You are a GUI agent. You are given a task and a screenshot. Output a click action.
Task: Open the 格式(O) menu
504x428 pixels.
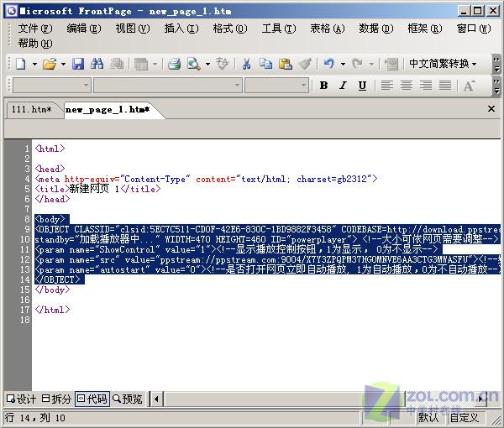pyautogui.click(x=230, y=29)
